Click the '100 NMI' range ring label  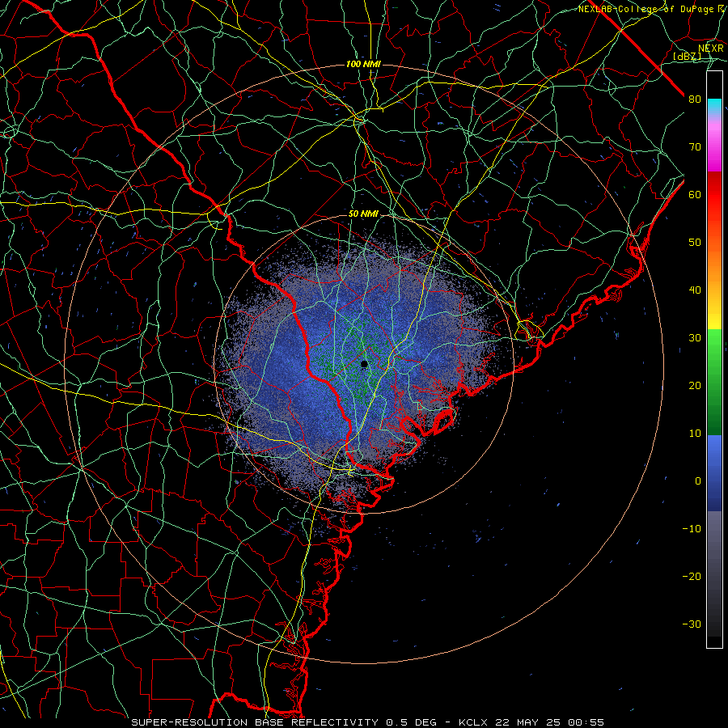click(x=363, y=64)
